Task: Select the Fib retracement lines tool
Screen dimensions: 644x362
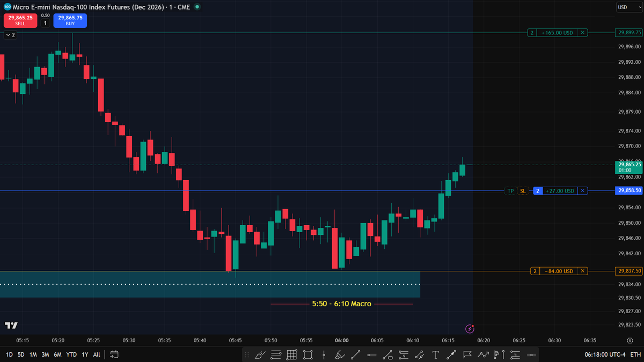Action: pyautogui.click(x=276, y=354)
